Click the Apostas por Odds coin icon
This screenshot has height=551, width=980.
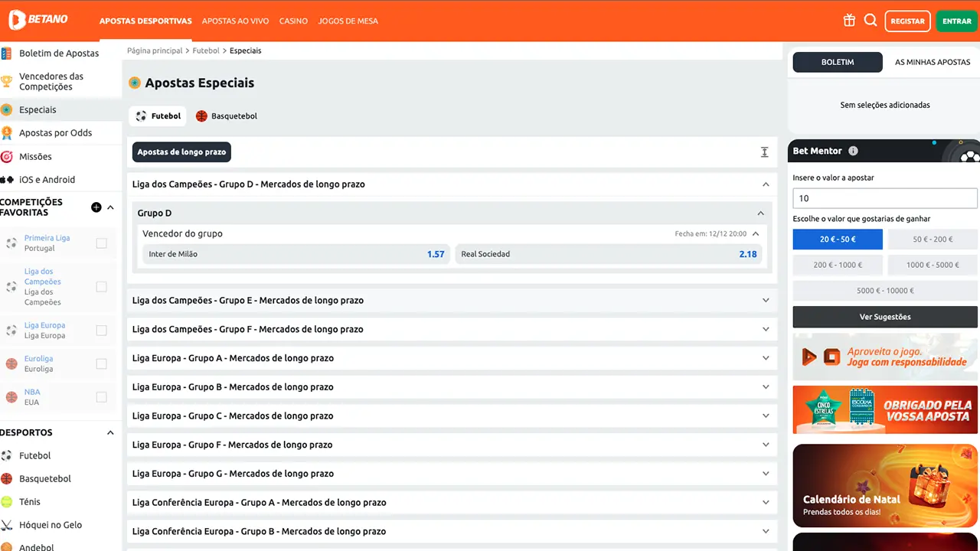click(6, 133)
